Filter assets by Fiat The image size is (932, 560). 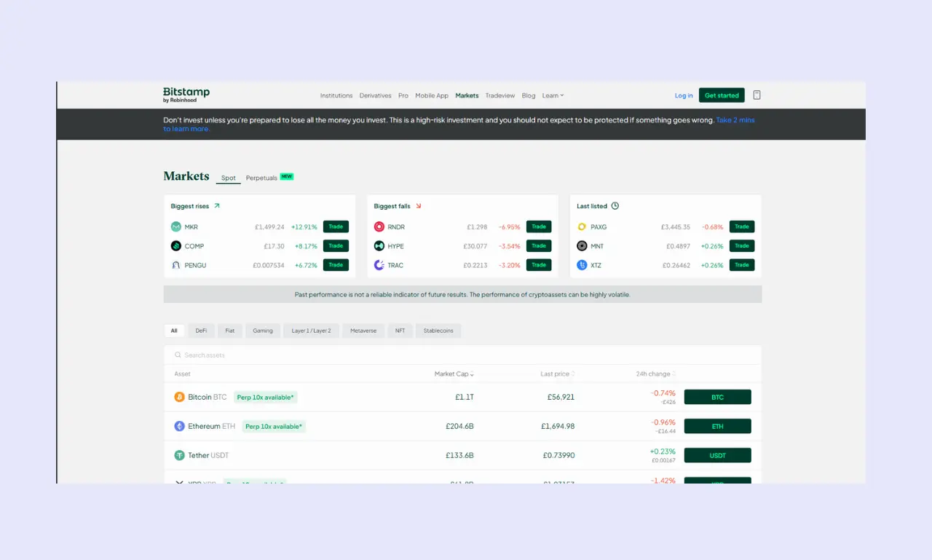click(230, 331)
